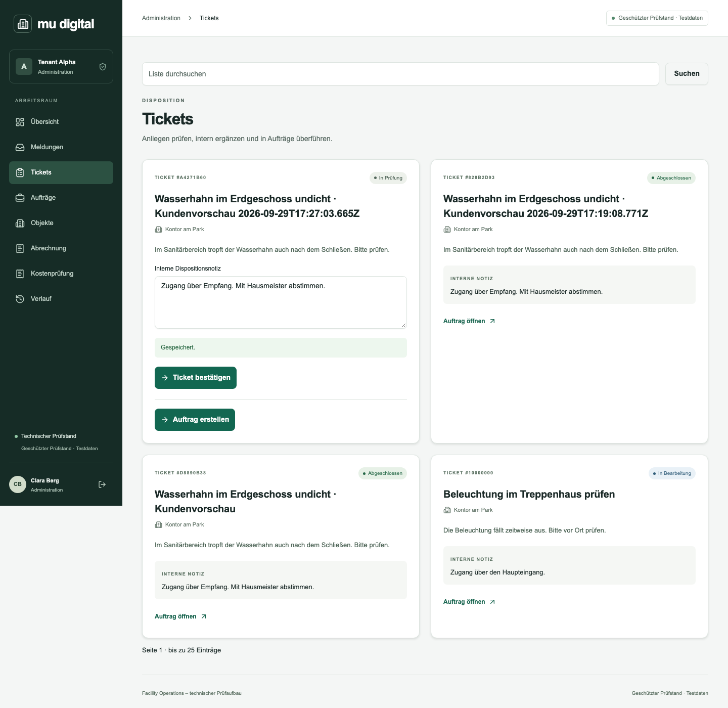Open Auftrag öffnen link in ticket #D8890B38

[x=180, y=616]
